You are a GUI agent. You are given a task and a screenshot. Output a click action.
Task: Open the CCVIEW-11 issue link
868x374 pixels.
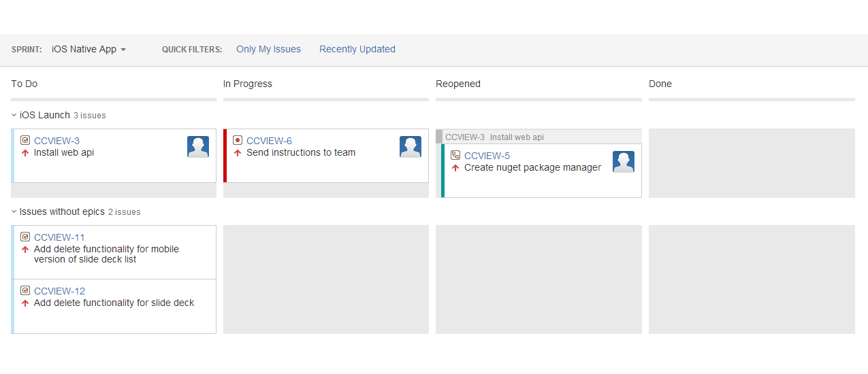coord(59,237)
